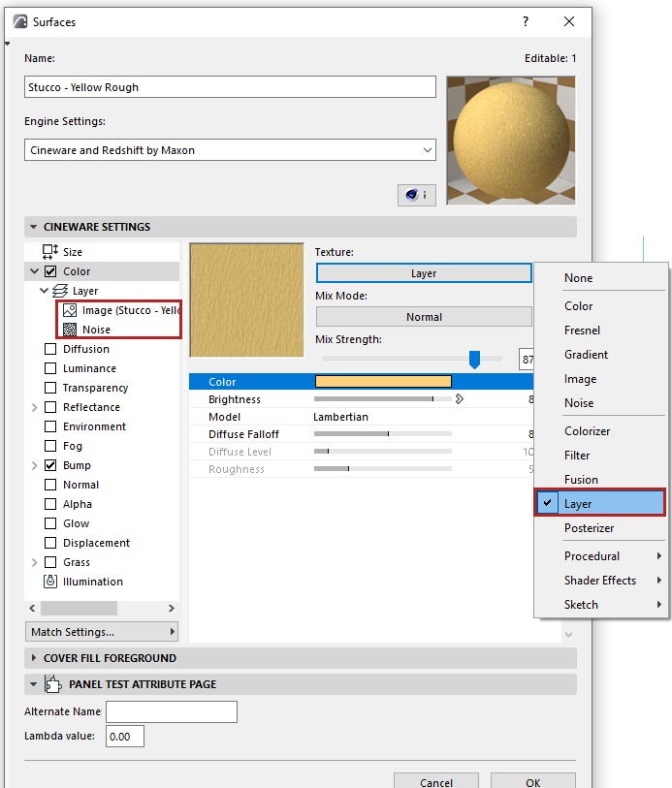Select the checked Layer menu entry
Screen dimensions: 672x788
coord(600,503)
